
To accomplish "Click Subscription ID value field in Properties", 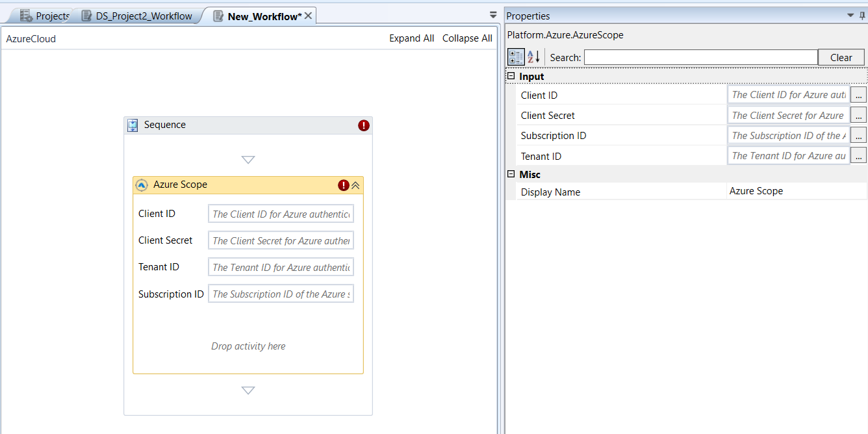I will (x=789, y=135).
